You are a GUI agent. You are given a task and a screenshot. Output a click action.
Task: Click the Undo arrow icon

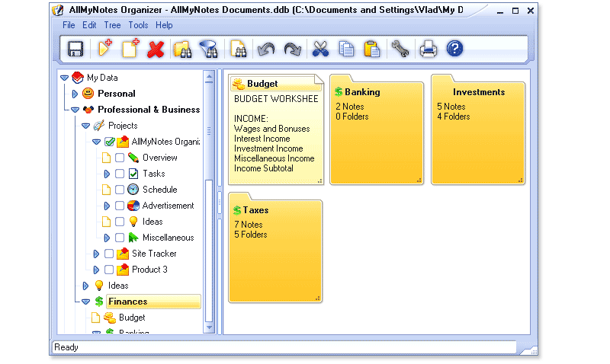pyautogui.click(x=266, y=49)
